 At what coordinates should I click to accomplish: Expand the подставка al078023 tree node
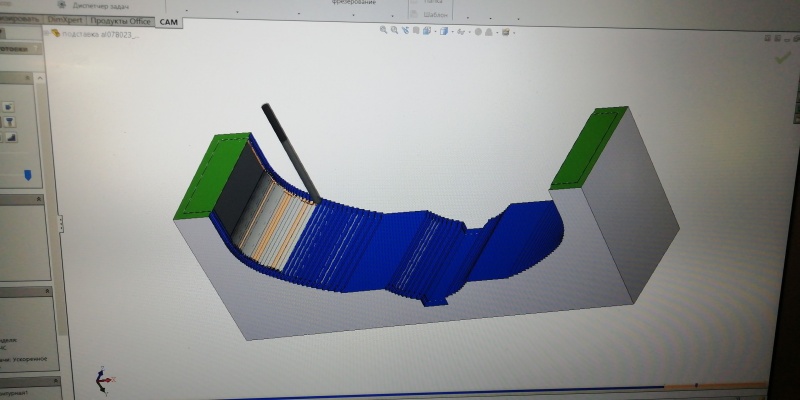pos(47,33)
